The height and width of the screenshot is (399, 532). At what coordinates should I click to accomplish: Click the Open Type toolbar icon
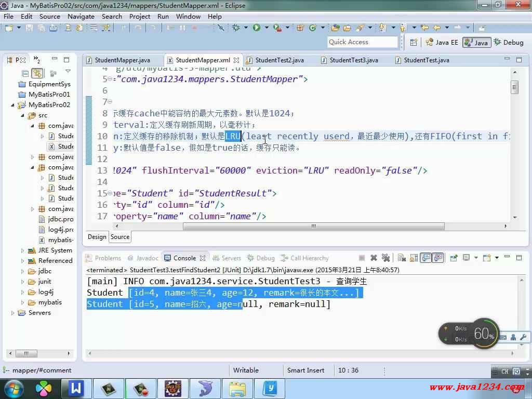click(x=336, y=28)
